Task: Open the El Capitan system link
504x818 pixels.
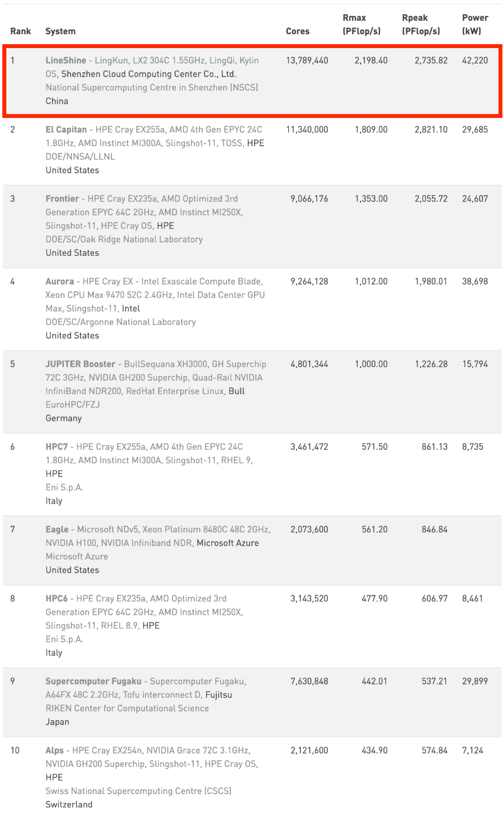Action: pos(66,130)
